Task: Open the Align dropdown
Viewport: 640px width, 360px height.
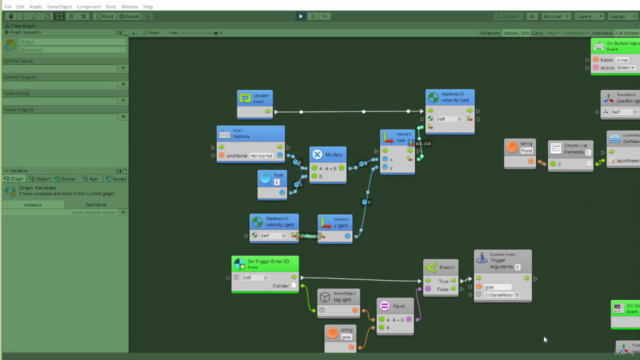Action: tap(553, 33)
